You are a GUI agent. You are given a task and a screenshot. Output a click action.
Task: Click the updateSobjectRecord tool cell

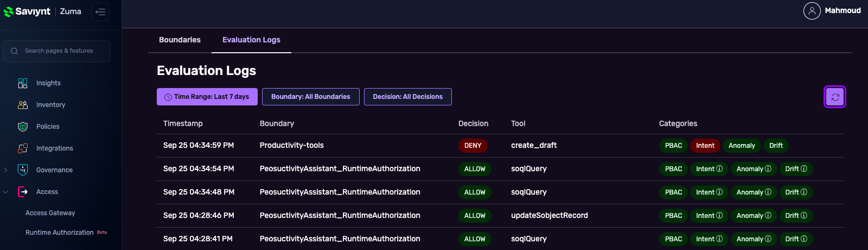550,216
